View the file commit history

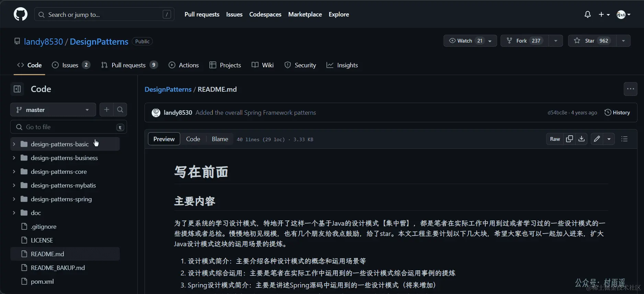tap(617, 113)
